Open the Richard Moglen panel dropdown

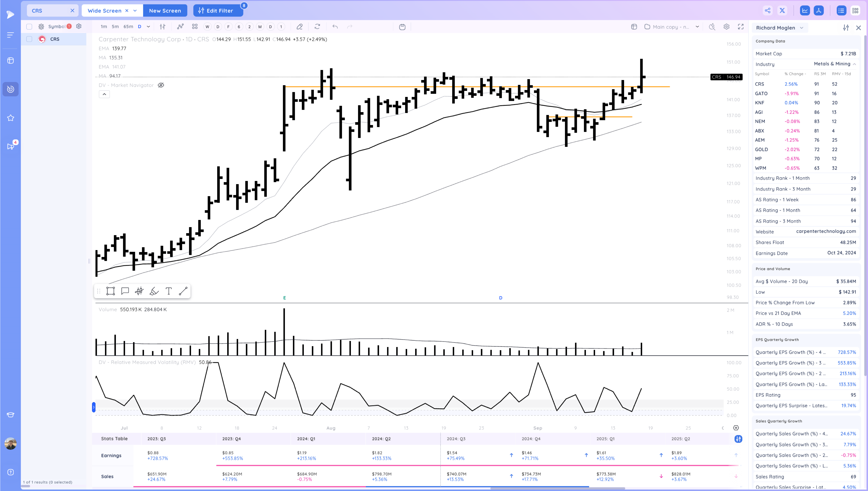[x=802, y=28]
